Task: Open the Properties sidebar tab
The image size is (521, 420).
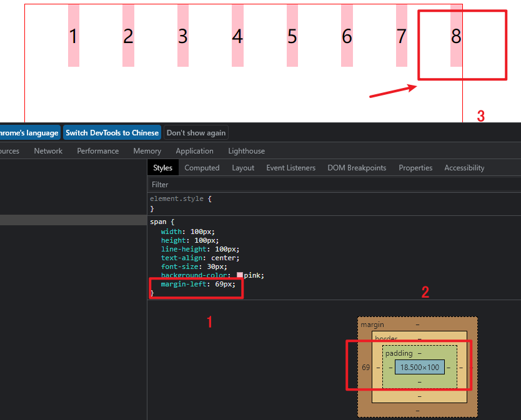Action: 415,168
